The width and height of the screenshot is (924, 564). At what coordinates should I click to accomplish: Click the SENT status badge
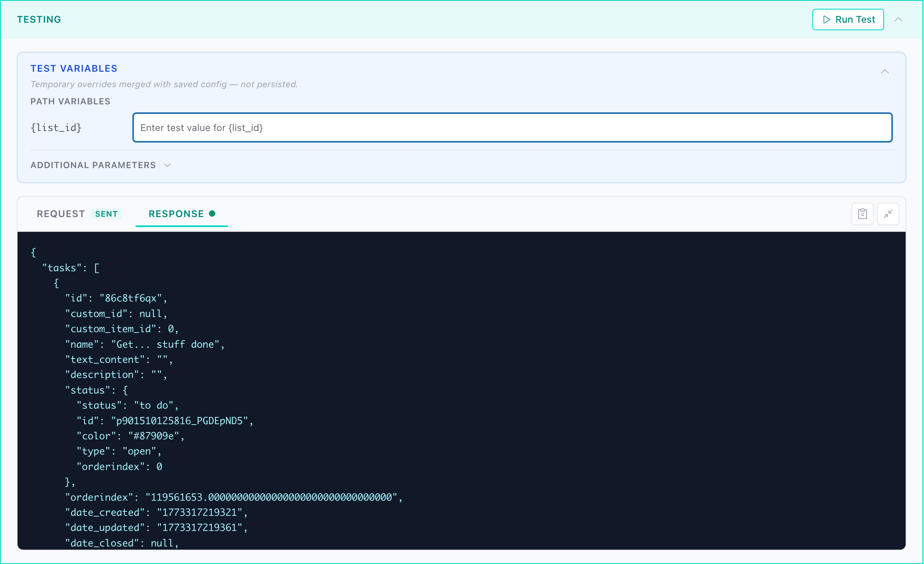(x=106, y=214)
